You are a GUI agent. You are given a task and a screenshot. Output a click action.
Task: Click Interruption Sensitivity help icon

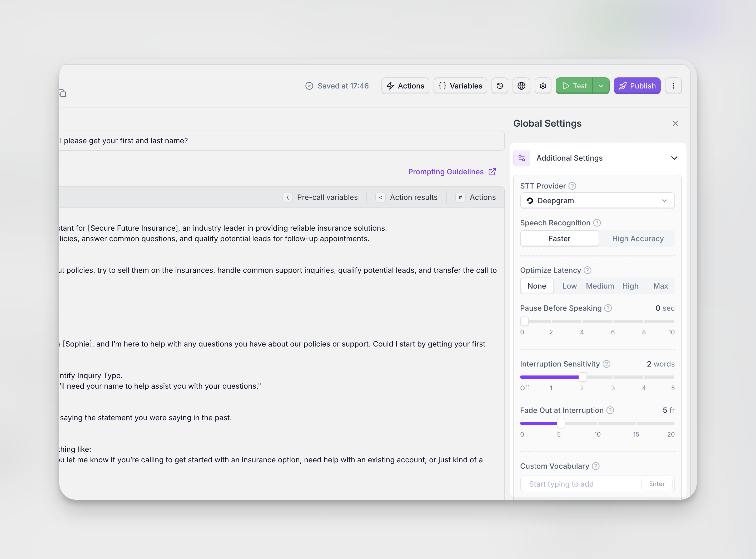[606, 364]
